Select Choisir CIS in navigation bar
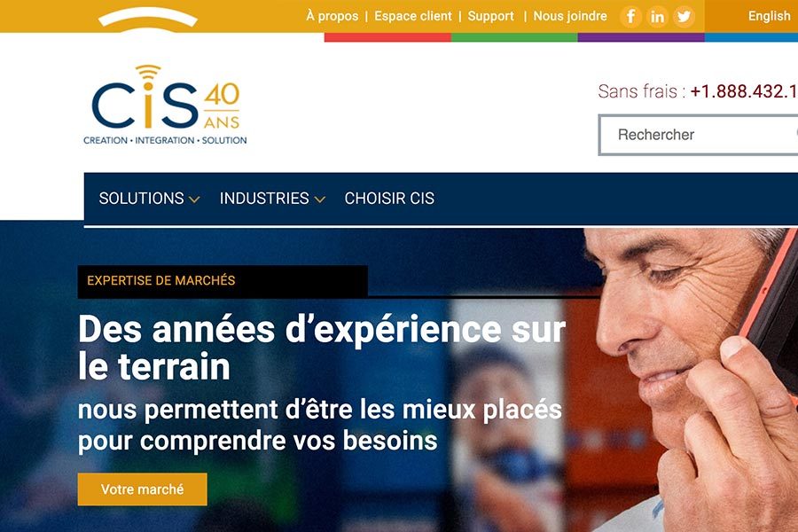Image resolution: width=798 pixels, height=532 pixels. 389,198
